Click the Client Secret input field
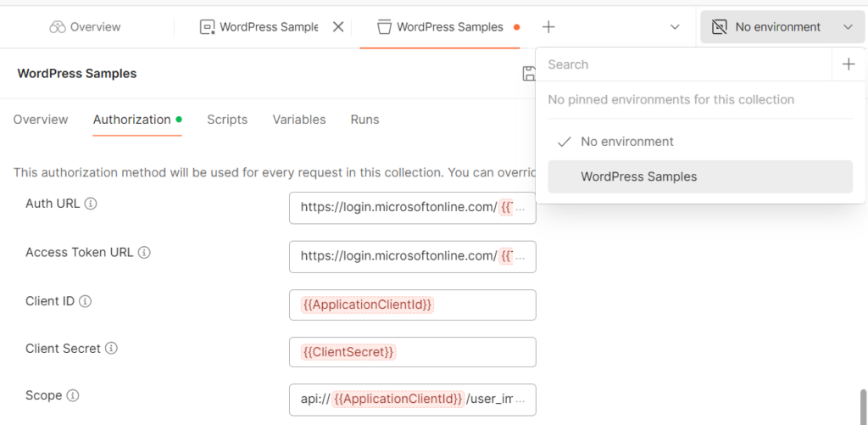This screenshot has height=425, width=868. click(x=413, y=352)
